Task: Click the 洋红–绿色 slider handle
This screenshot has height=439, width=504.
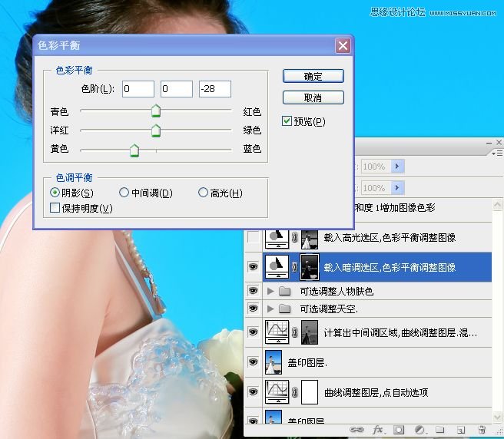Action: 156,130
